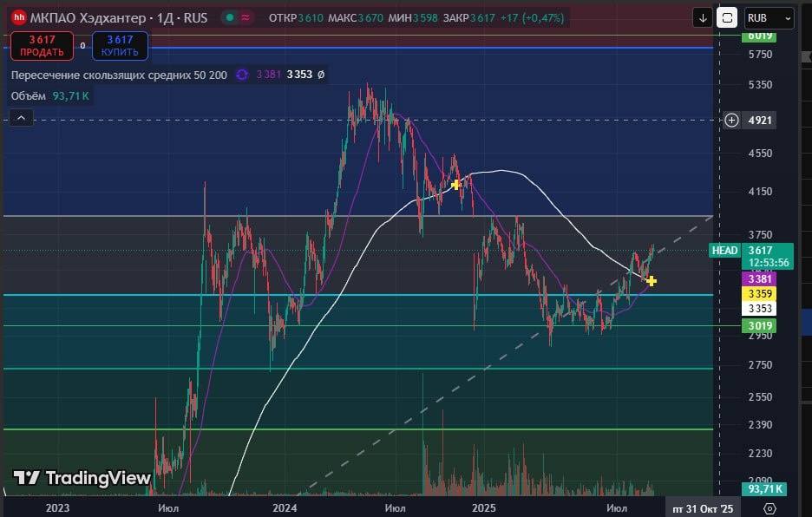Click the 2025 label on time axis
The width and height of the screenshot is (812, 517).
tap(483, 508)
